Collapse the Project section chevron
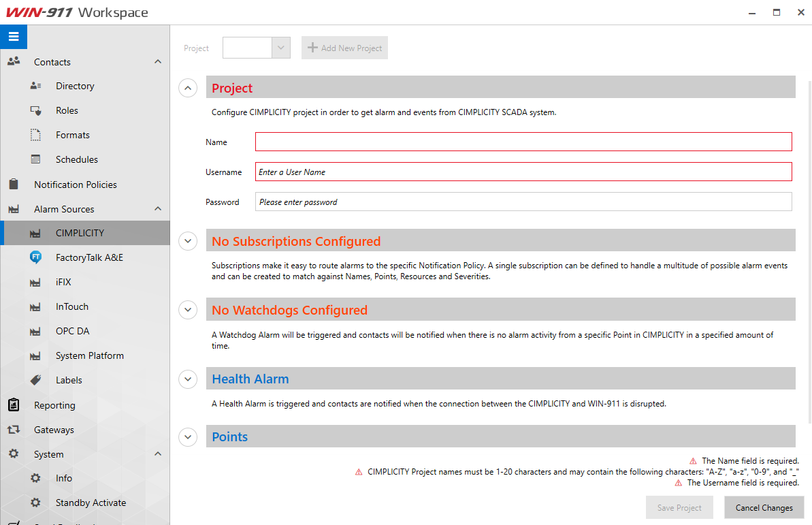The height and width of the screenshot is (525, 812). coord(188,88)
